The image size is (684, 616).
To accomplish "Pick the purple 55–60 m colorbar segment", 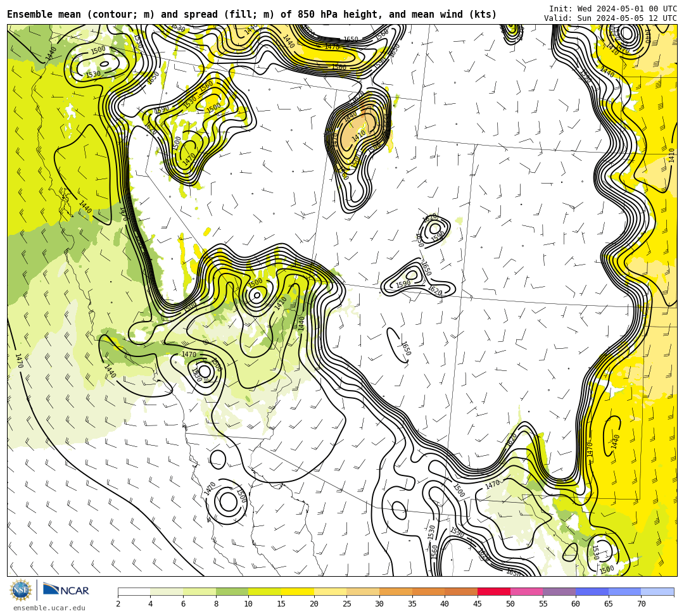I will [559, 591].
